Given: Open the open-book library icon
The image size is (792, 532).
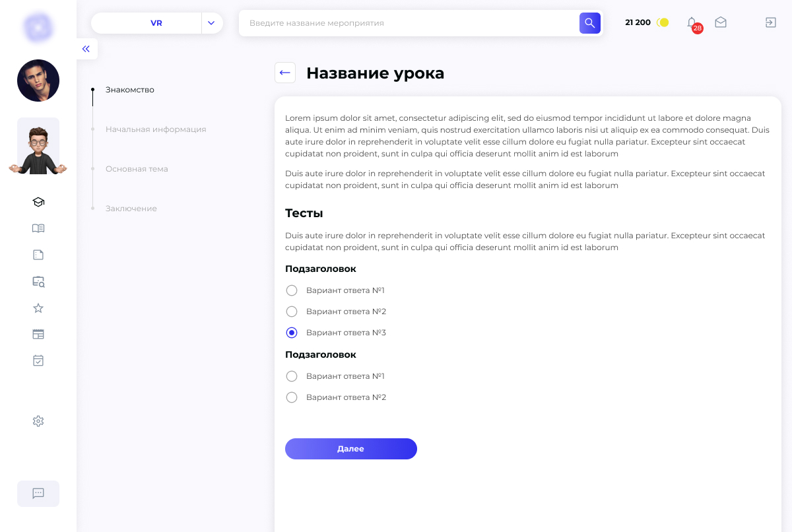Looking at the screenshot, I should point(38,228).
